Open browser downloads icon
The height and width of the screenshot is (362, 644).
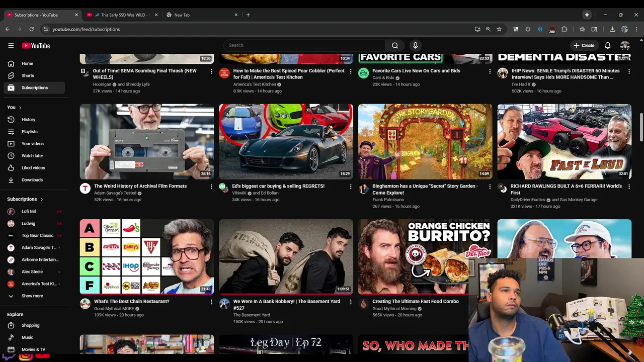pos(612,29)
